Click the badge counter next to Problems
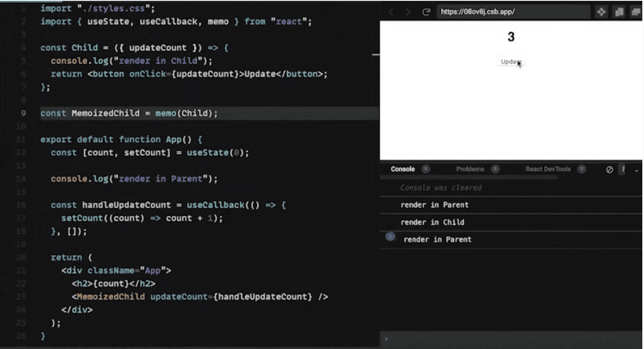The height and width of the screenshot is (349, 644). click(x=495, y=169)
